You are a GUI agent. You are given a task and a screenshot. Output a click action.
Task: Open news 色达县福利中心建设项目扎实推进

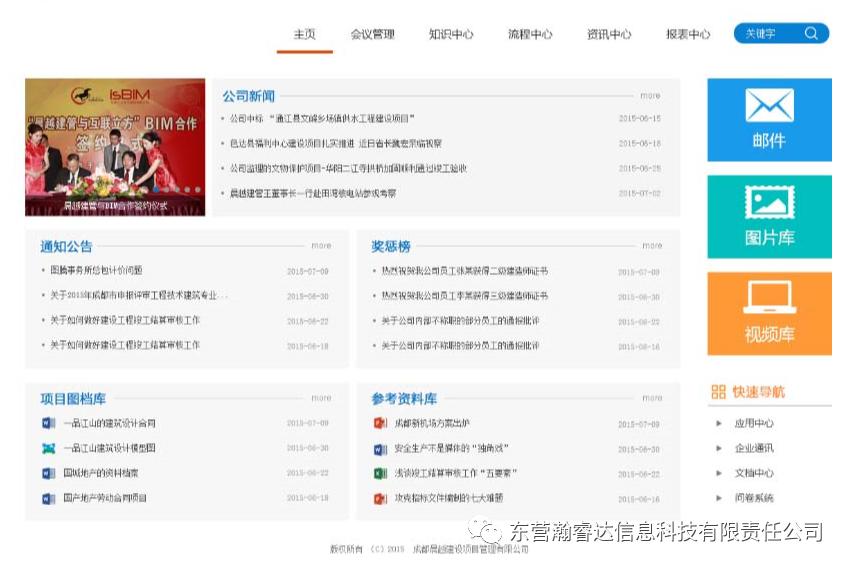click(336, 143)
